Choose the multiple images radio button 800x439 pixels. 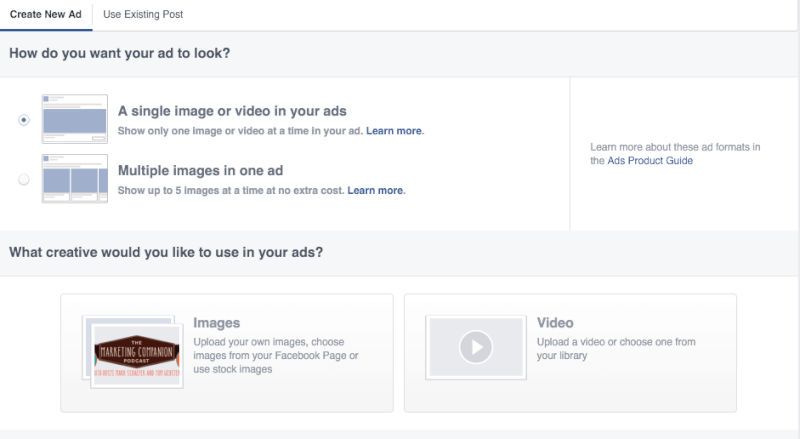[x=24, y=180]
